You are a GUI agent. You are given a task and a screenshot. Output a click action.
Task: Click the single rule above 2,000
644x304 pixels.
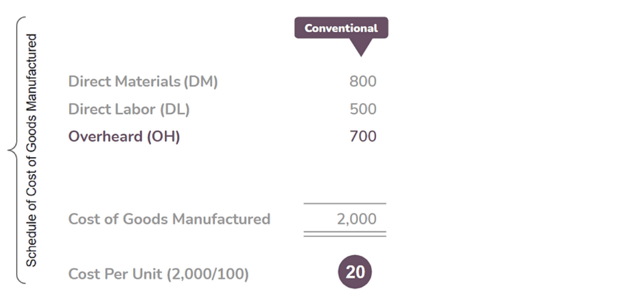pyautogui.click(x=345, y=204)
